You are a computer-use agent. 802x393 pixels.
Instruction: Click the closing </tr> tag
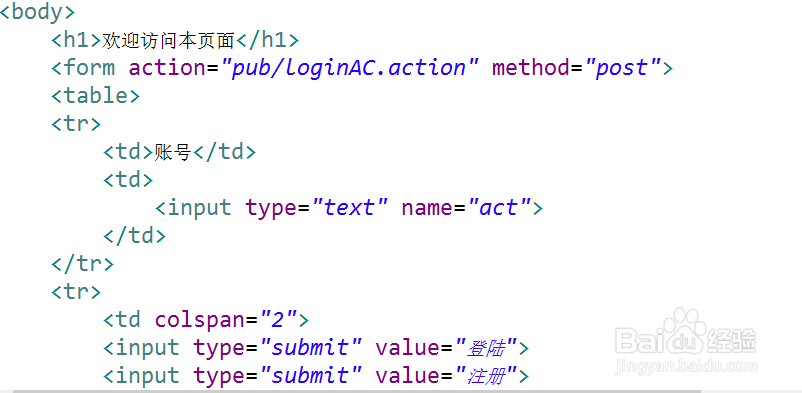click(x=82, y=264)
